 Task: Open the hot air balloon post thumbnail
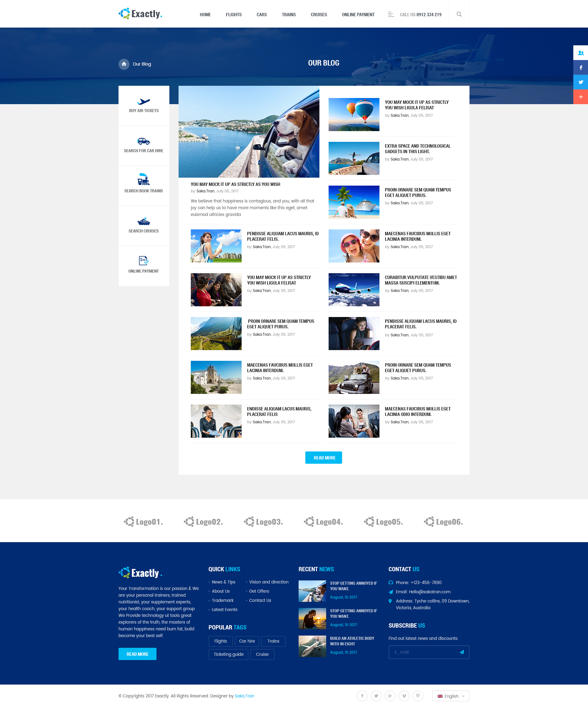[x=354, y=114]
